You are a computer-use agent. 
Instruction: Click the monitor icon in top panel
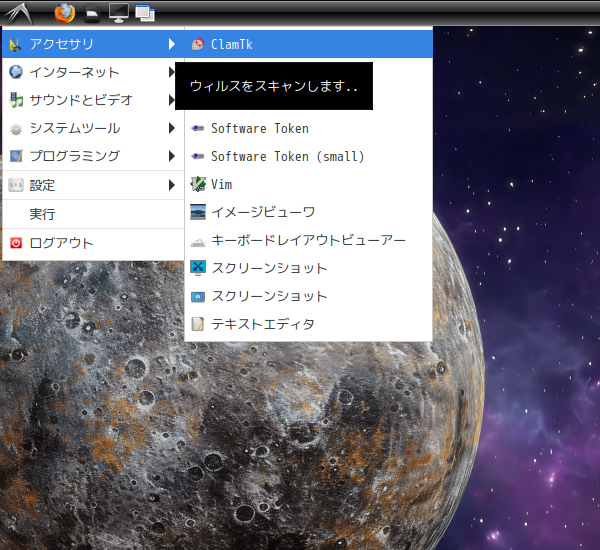point(118,13)
